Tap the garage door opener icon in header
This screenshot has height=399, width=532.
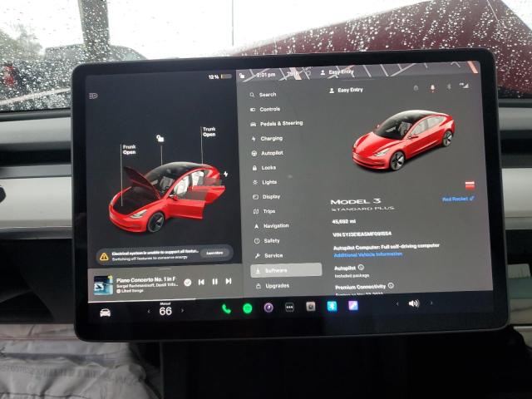pos(416,88)
